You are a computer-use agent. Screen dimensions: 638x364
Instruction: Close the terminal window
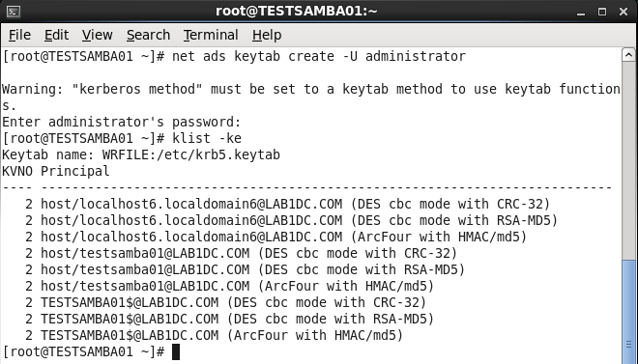(623, 12)
